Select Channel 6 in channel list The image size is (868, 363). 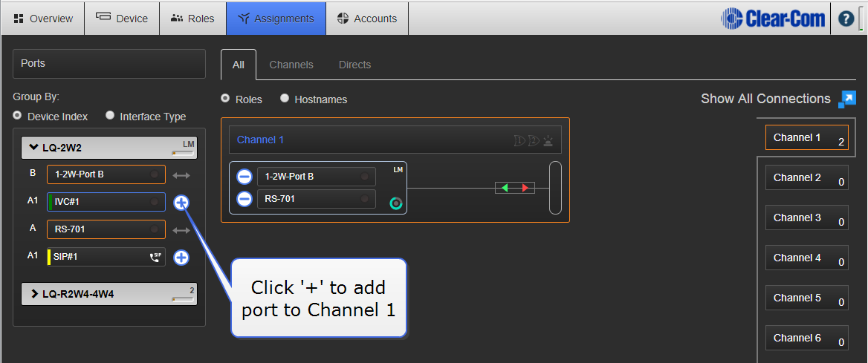coord(806,338)
